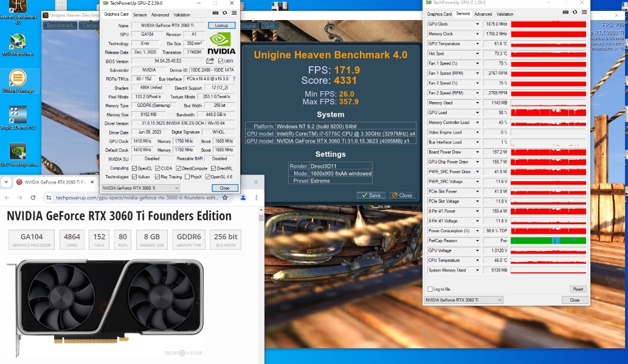Viewport: 628px width, 364px height.
Task: Close the RTX 3060 Ti browser tab
Action: coord(92,182)
